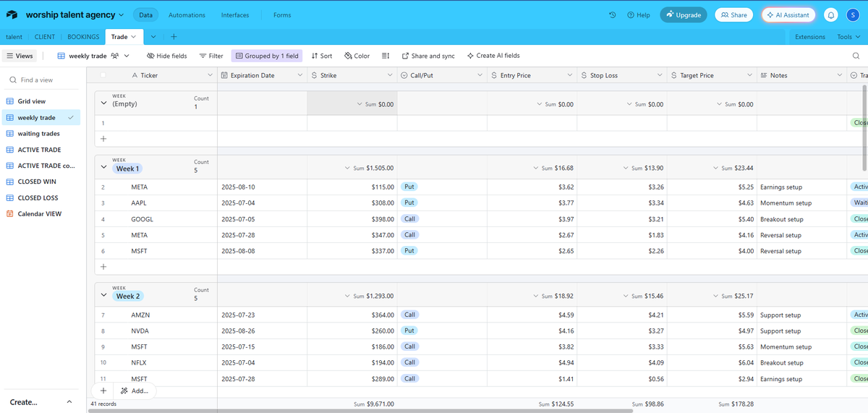Click plus button at bottom bar

point(103,391)
